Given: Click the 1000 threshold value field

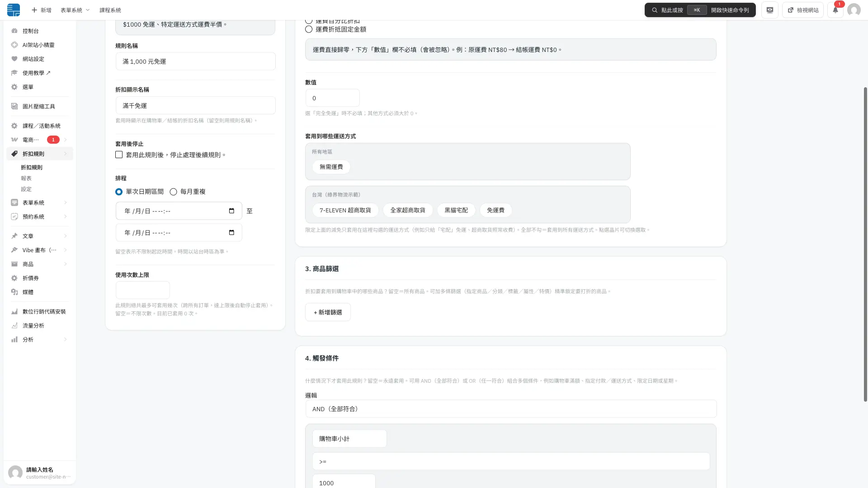Looking at the screenshot, I should pos(344,482).
